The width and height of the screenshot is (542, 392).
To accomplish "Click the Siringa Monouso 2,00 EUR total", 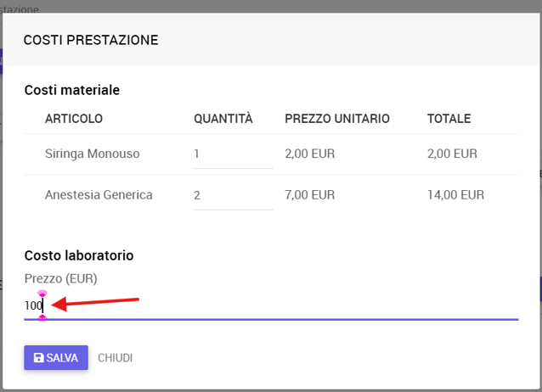I will pyautogui.click(x=452, y=154).
